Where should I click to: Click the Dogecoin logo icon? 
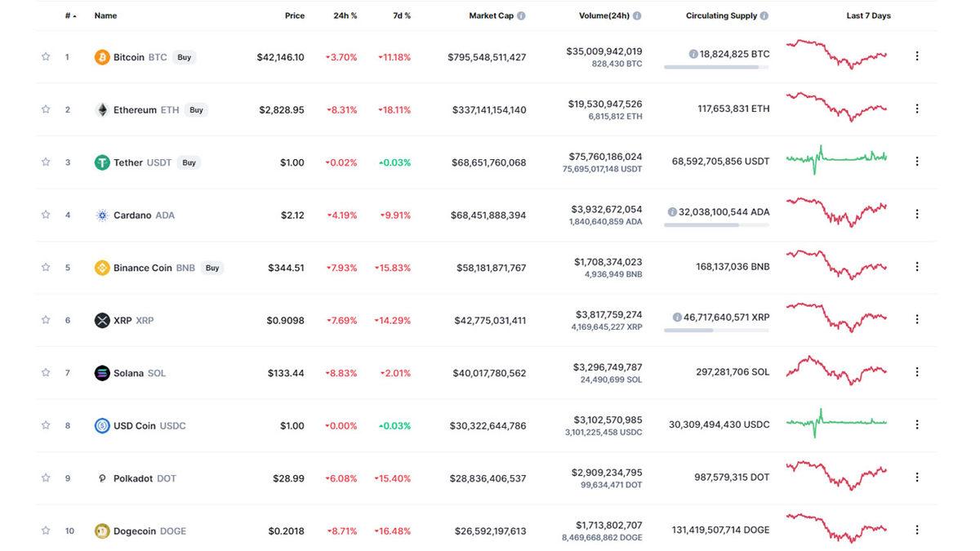click(x=101, y=530)
